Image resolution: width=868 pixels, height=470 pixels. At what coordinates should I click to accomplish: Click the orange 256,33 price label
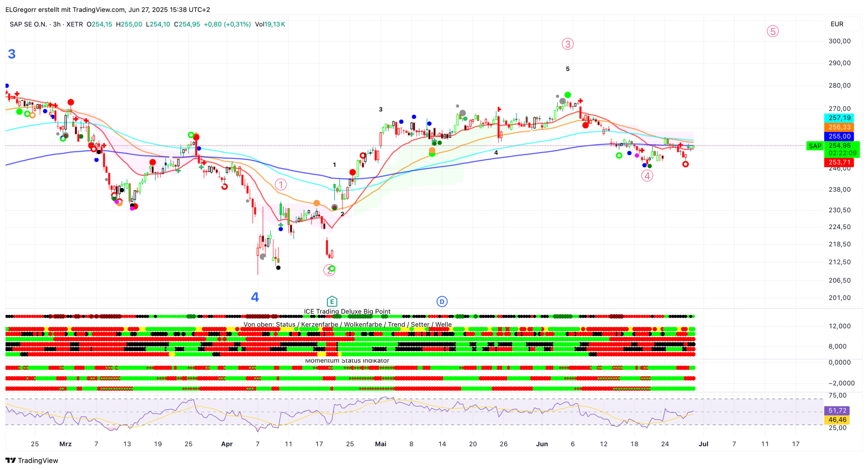coord(839,127)
